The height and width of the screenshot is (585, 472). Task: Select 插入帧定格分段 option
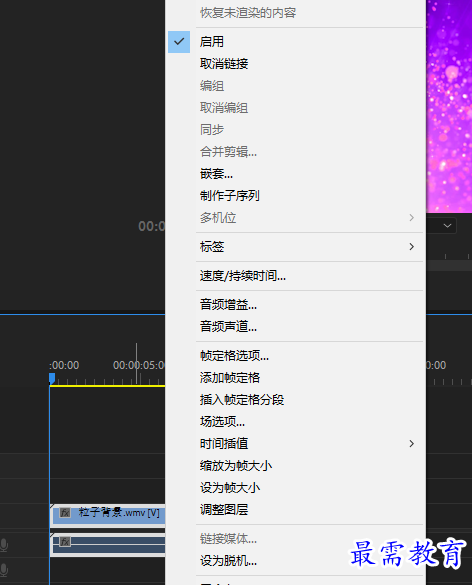295,400
